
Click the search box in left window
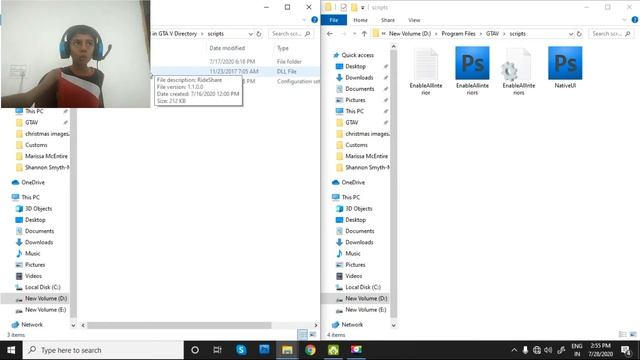point(291,34)
